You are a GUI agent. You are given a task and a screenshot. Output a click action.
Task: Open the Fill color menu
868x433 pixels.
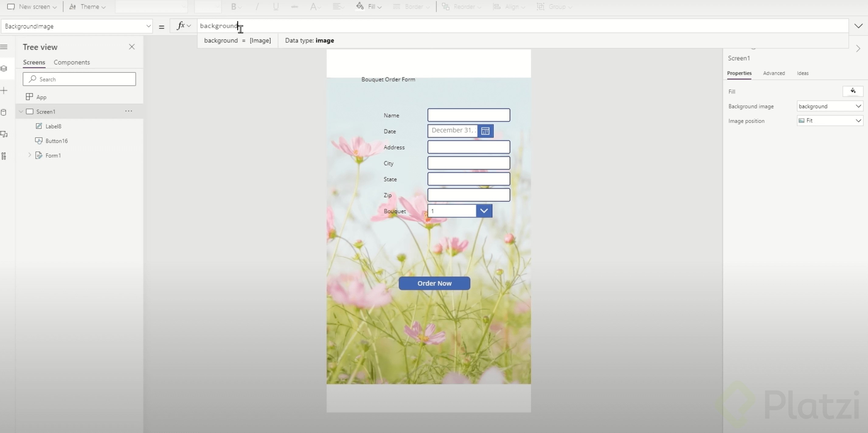[x=369, y=7]
